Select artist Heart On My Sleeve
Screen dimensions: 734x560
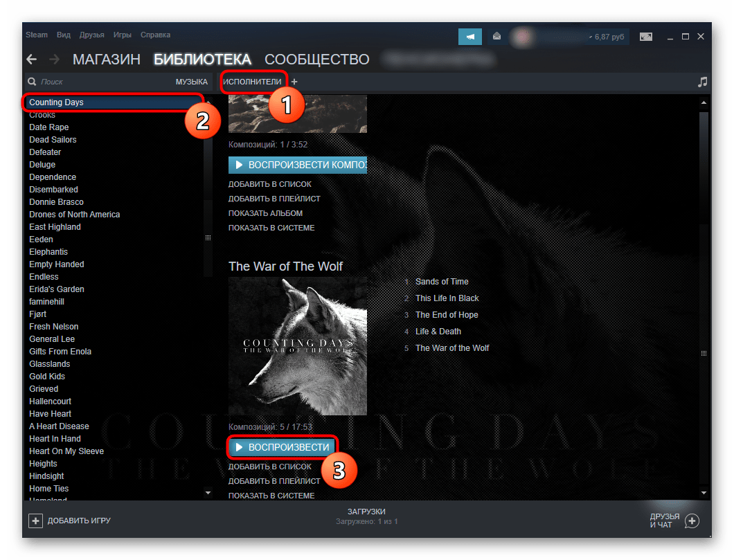tap(66, 451)
